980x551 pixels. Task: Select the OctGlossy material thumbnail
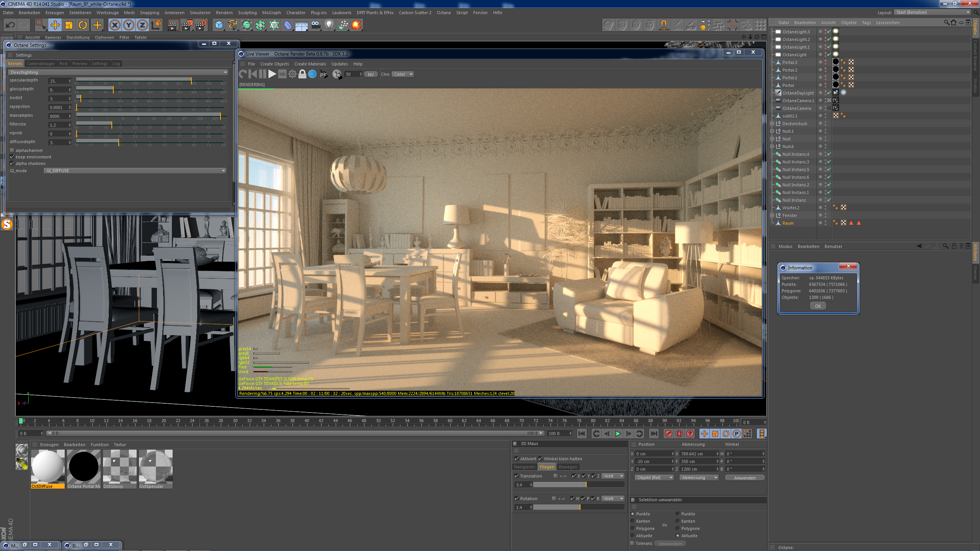(x=120, y=468)
